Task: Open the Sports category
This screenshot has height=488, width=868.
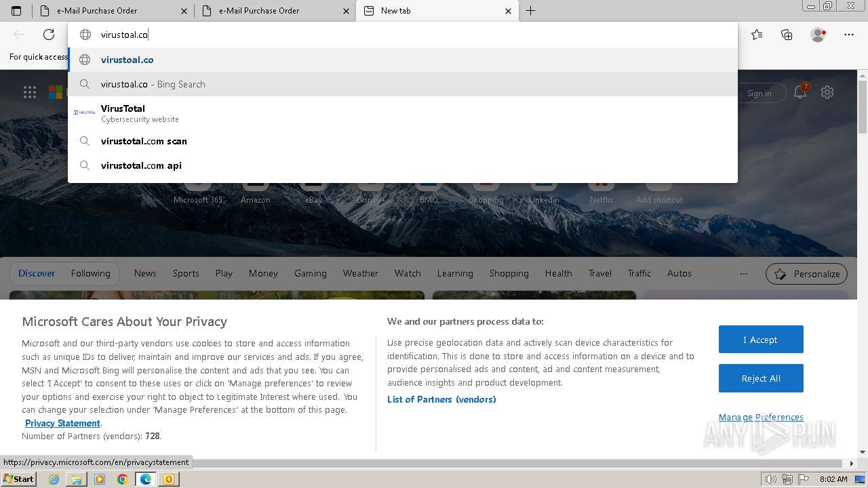Action: (186, 273)
